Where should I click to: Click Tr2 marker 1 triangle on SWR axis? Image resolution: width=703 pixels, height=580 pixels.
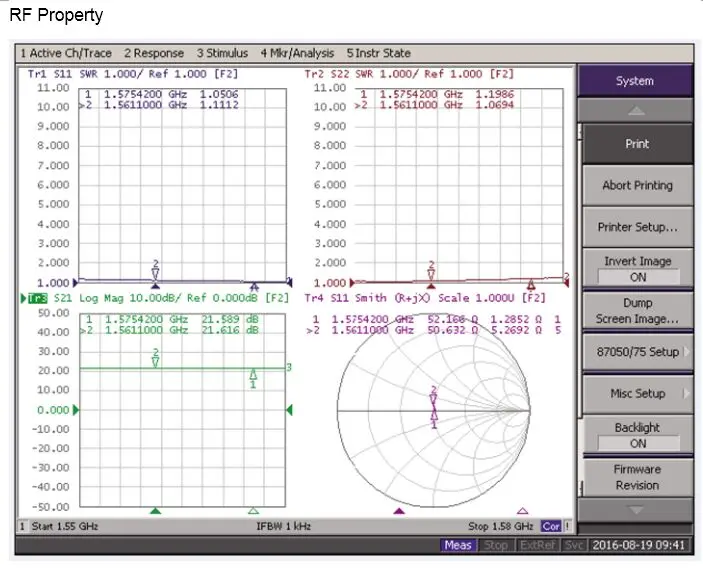click(531, 284)
